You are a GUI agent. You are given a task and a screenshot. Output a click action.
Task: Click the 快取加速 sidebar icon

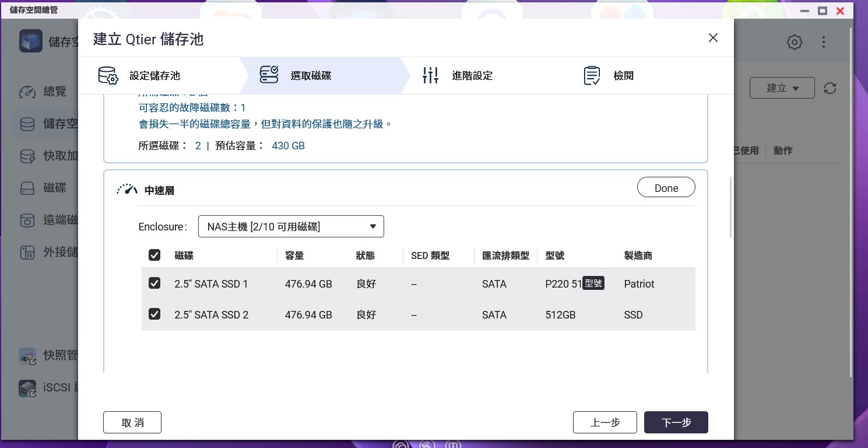[27, 156]
